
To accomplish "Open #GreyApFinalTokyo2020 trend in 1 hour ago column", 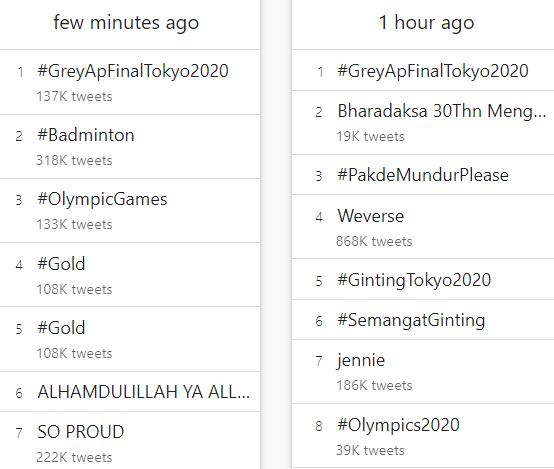I will [433, 71].
